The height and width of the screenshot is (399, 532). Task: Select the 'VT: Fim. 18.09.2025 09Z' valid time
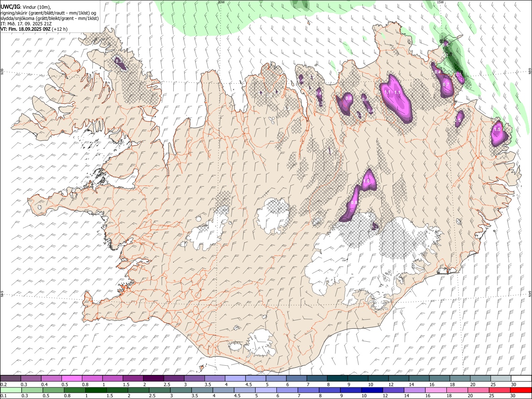26,29
